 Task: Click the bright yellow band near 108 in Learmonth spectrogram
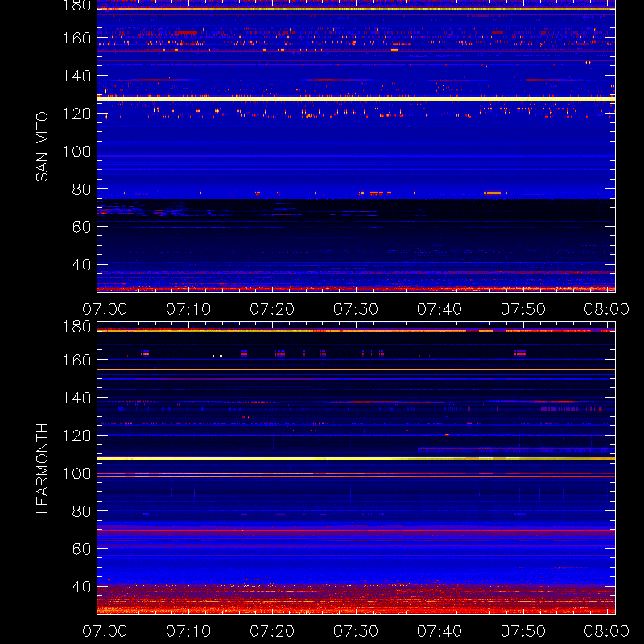[x=356, y=458]
